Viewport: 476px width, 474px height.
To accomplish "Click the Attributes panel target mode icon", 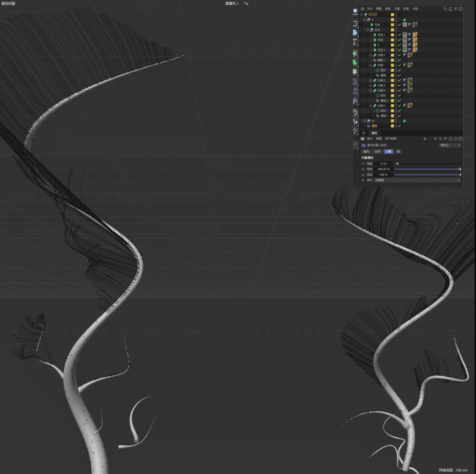I will click(455, 139).
